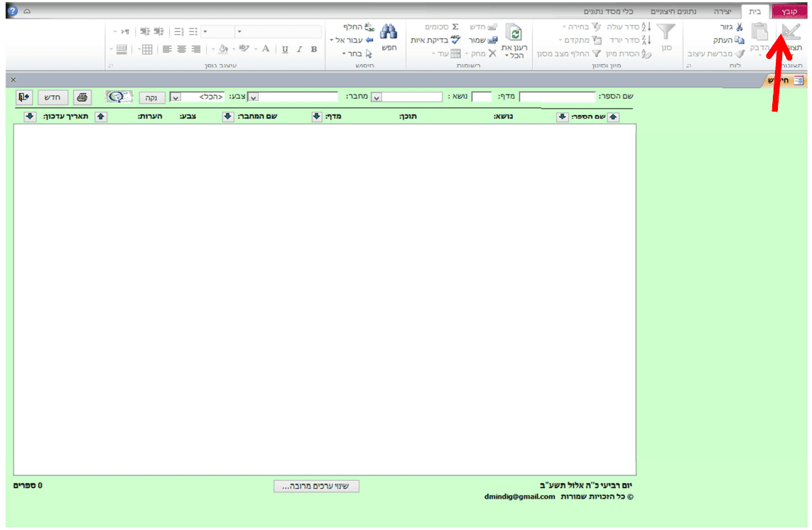Image resolution: width=812 pixels, height=530 pixels.
Task: Click the Delete (מחק) X icon
Action: pos(492,53)
